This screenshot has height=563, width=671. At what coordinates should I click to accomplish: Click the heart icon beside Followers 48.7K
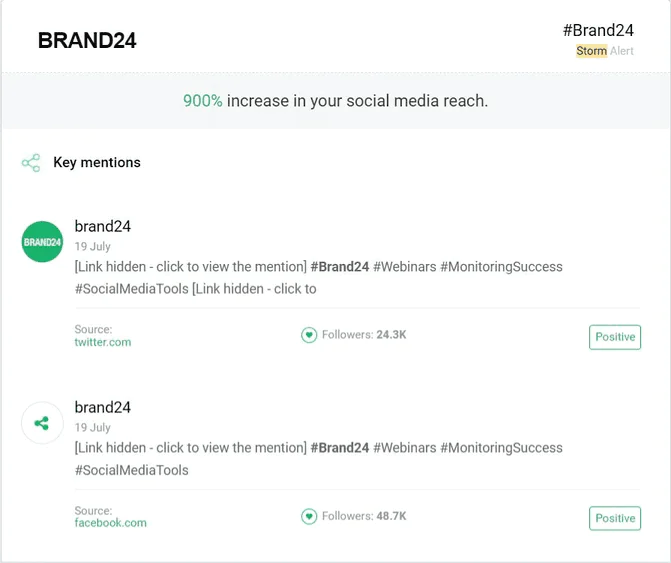pyautogui.click(x=309, y=516)
